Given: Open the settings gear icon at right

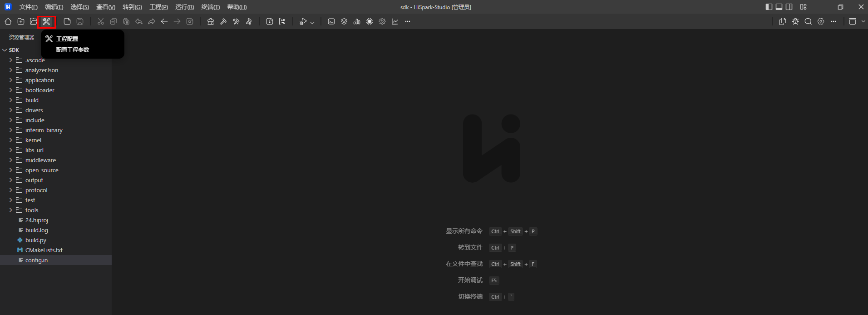Looking at the screenshot, I should (821, 21).
